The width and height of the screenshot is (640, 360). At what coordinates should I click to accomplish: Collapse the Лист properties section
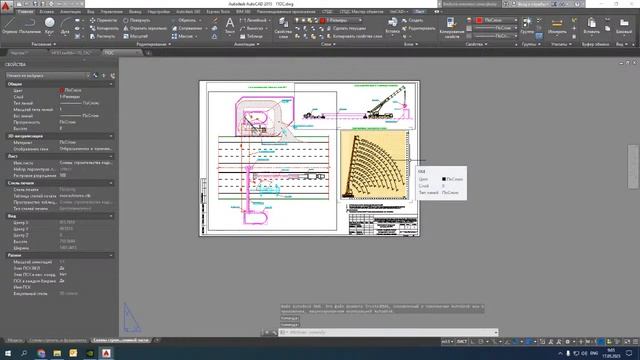pos(111,156)
